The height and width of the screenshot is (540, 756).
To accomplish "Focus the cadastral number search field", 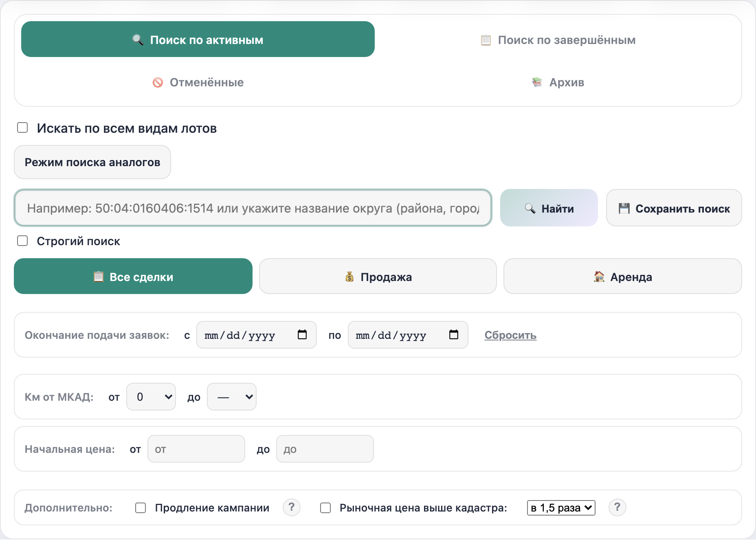I will (253, 208).
